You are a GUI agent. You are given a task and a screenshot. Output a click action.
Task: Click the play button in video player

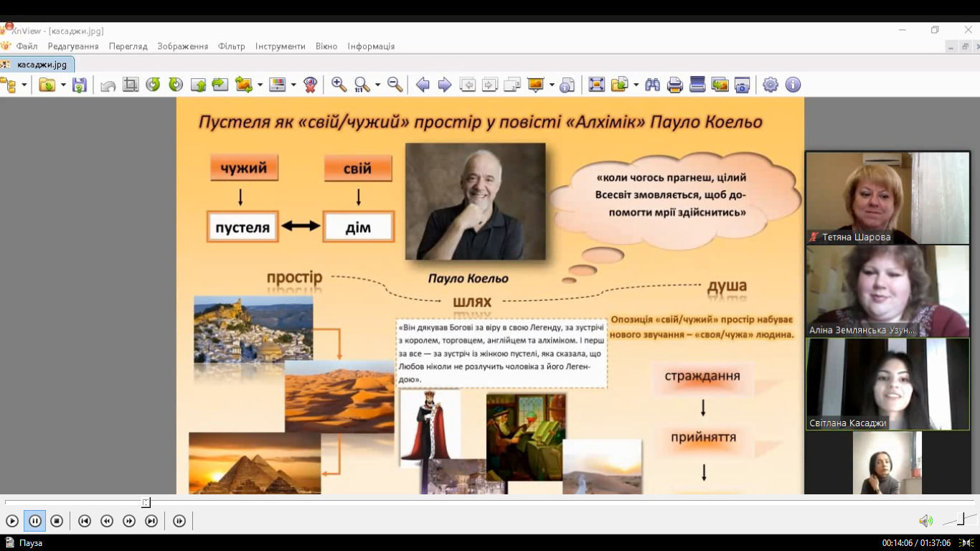pyautogui.click(x=12, y=521)
